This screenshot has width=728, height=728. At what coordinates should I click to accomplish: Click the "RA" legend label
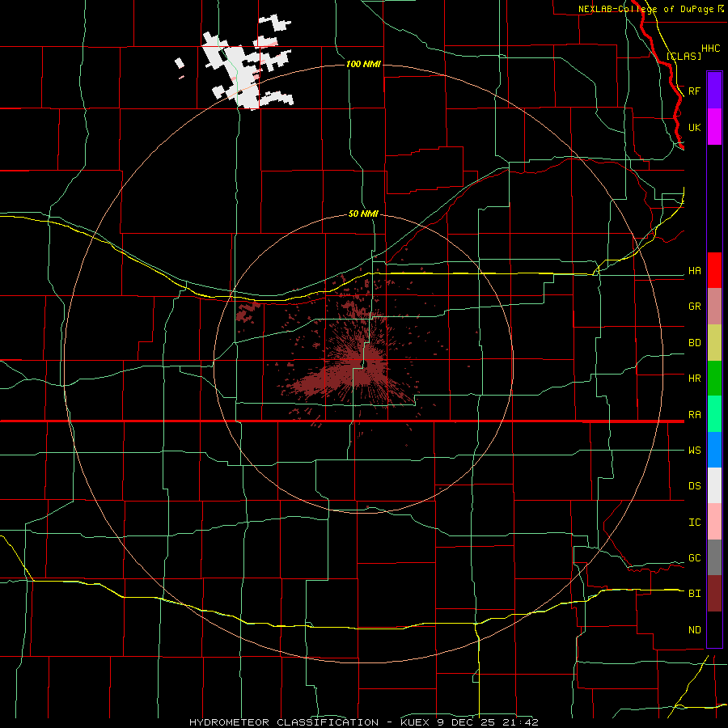(694, 415)
